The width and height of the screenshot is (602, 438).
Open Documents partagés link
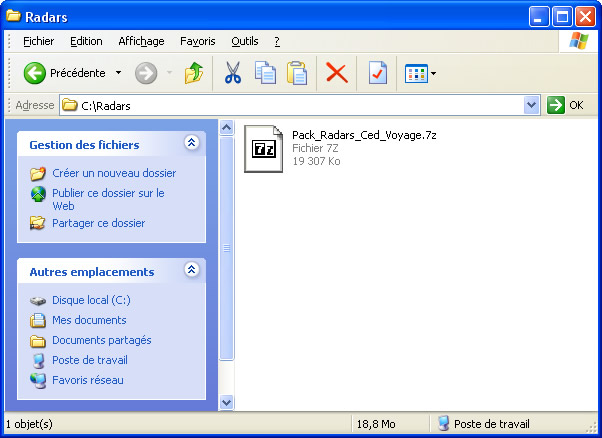pos(102,340)
